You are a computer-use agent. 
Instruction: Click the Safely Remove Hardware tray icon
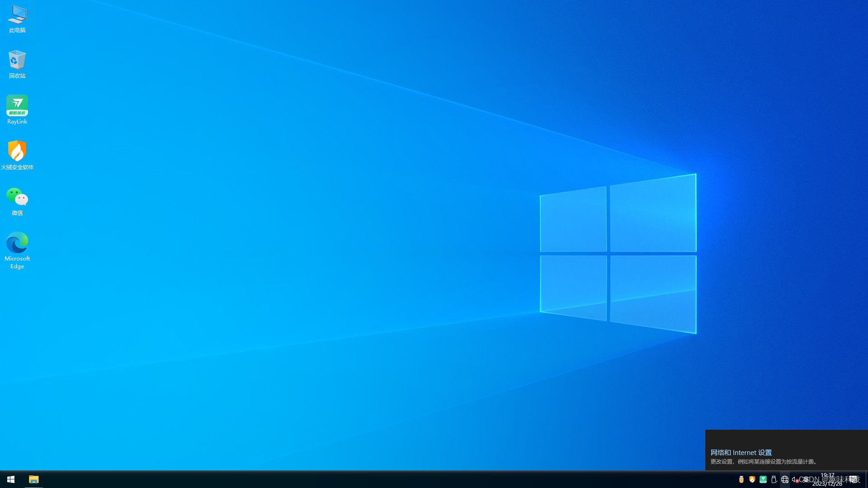click(774, 479)
